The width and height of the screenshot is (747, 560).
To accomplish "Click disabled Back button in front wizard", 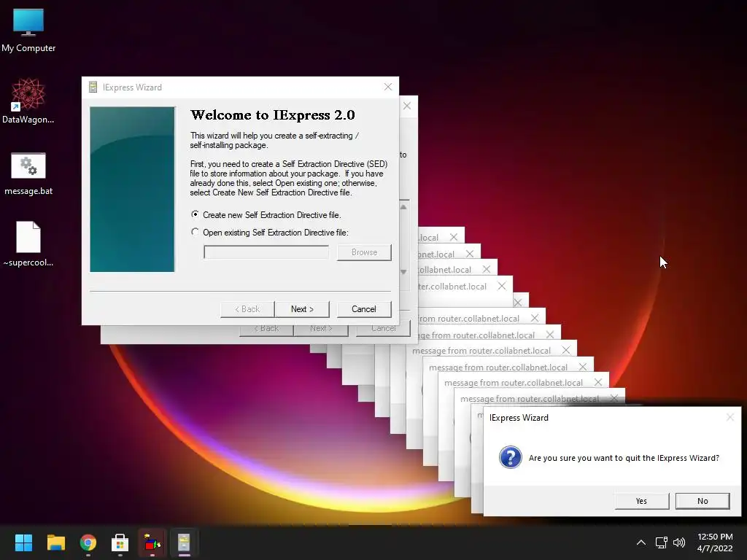I will click(247, 309).
